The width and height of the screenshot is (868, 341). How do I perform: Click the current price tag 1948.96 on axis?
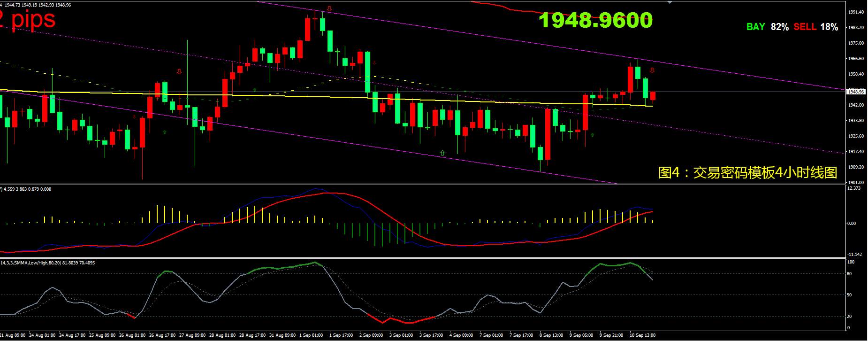(856, 92)
